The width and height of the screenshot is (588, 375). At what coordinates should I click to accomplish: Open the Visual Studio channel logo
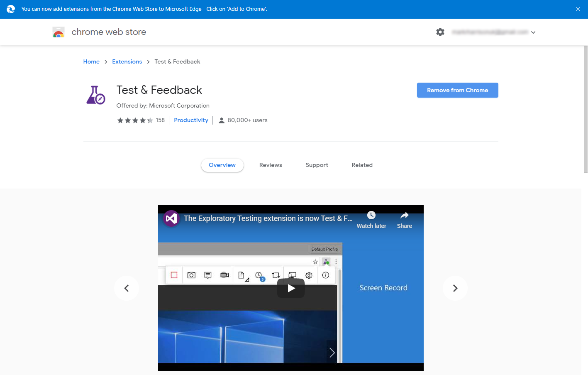click(x=171, y=218)
